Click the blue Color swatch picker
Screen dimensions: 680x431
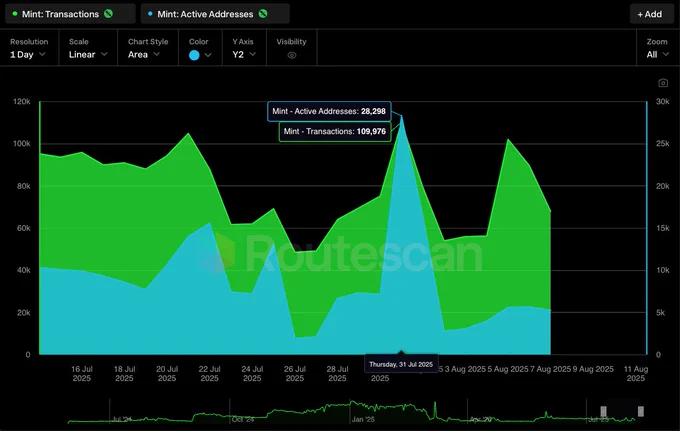coord(199,55)
